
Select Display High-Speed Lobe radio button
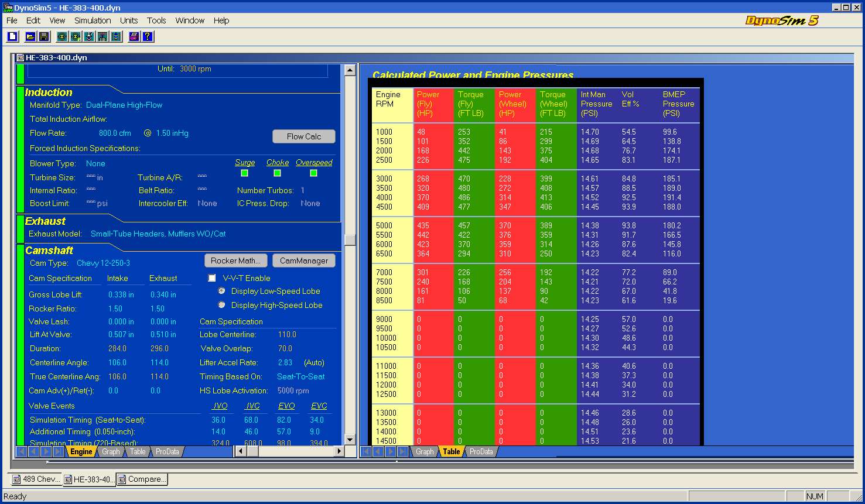(x=221, y=305)
